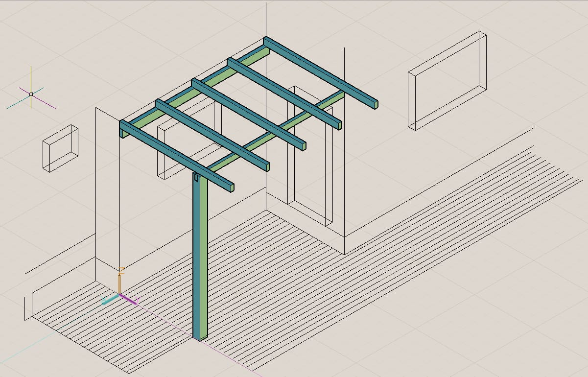Select the orange Z axis of the UCS icon
The height and width of the screenshot is (377, 588).
pos(120,283)
